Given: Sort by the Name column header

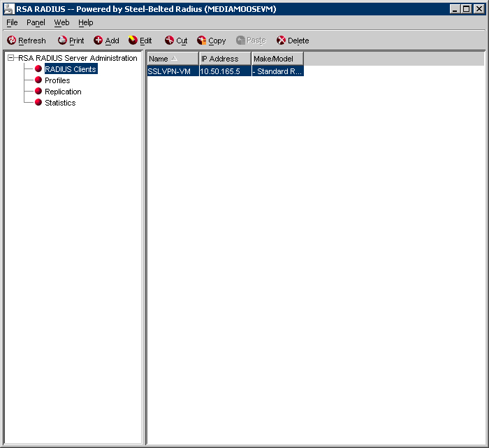Looking at the screenshot, I should coord(173,59).
